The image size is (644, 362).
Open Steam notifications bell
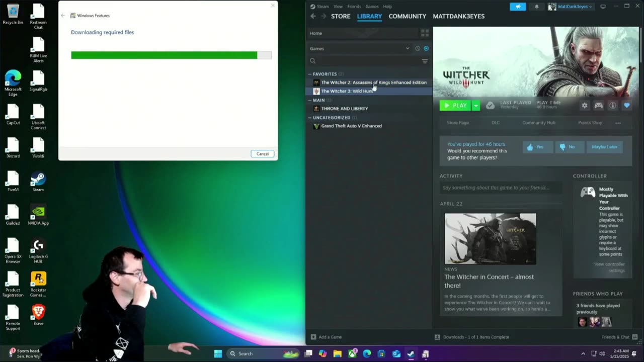tap(536, 7)
